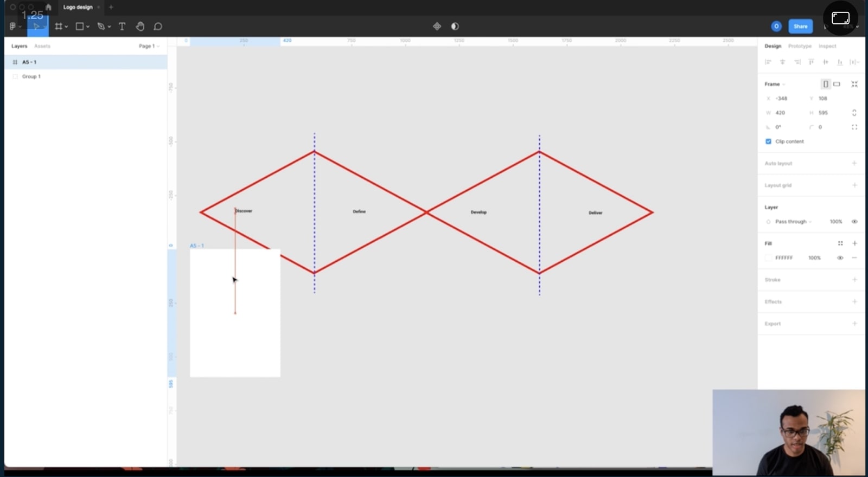Click the Components icon in top toolbar
The height and width of the screenshot is (477, 868).
[x=437, y=27]
